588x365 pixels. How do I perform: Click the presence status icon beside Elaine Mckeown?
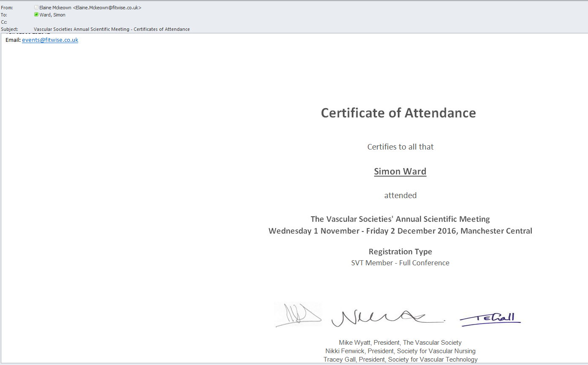(x=36, y=8)
